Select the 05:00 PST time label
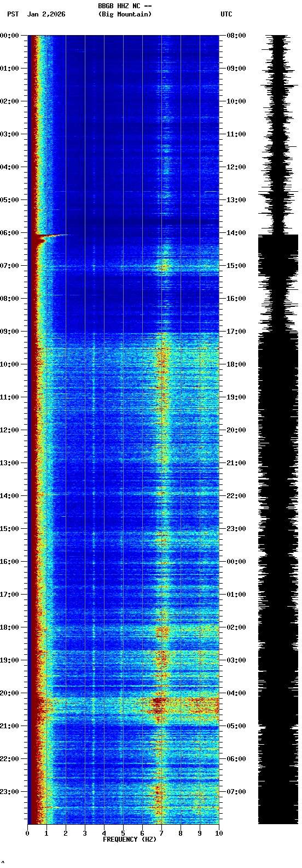Viewport: 302px width, 868px height. click(x=9, y=200)
